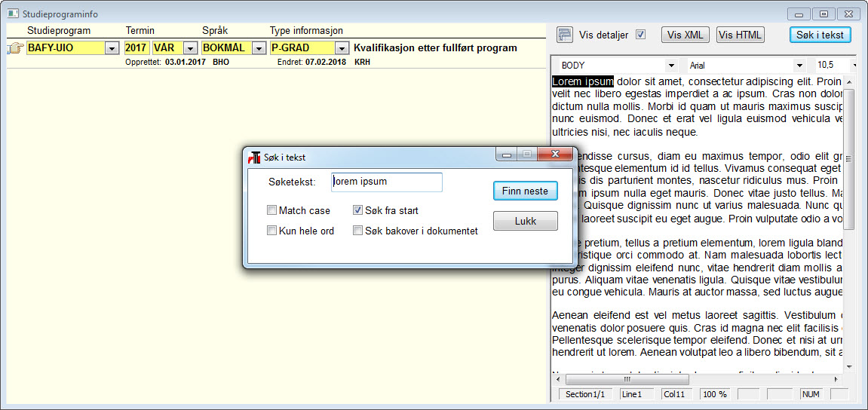Click the horizontal scrollbar left arrow
Screen dimensions: 868x410
[x=557, y=380]
